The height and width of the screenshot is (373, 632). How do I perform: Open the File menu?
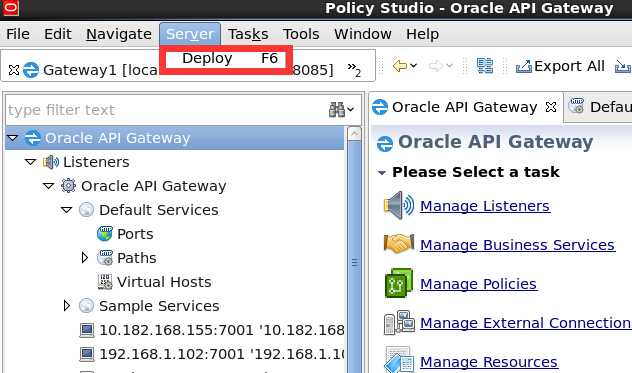pyautogui.click(x=18, y=34)
